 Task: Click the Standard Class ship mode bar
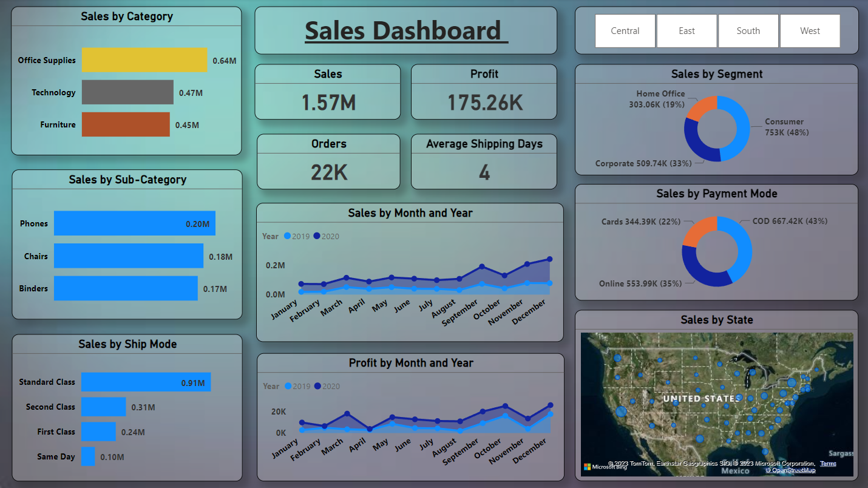click(x=146, y=382)
